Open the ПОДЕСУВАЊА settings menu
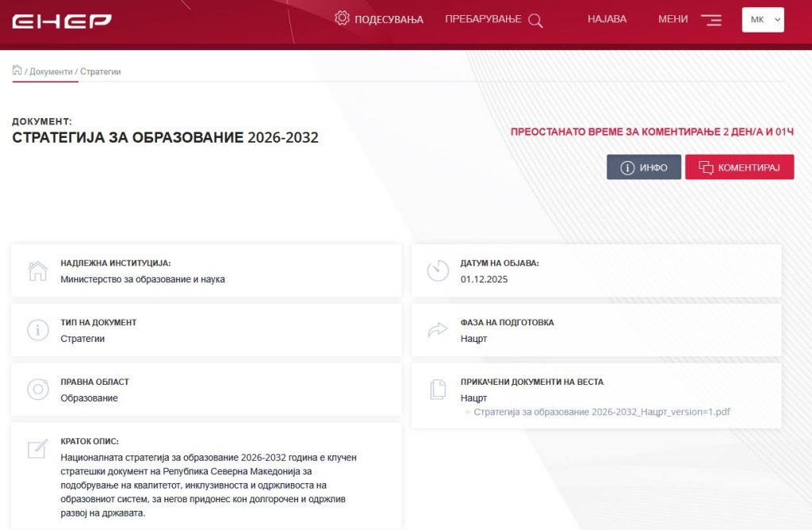Viewport: 812px width, 530px height. pos(389,19)
